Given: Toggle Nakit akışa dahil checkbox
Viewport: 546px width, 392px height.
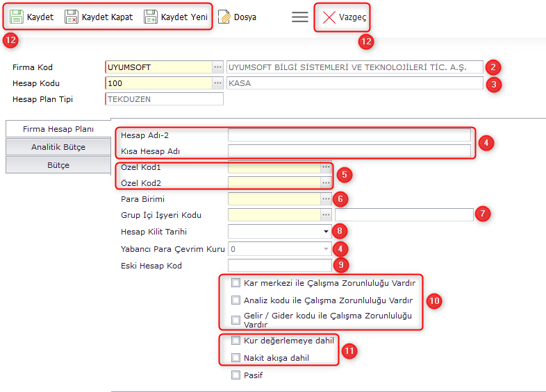Looking at the screenshot, I should [x=236, y=358].
